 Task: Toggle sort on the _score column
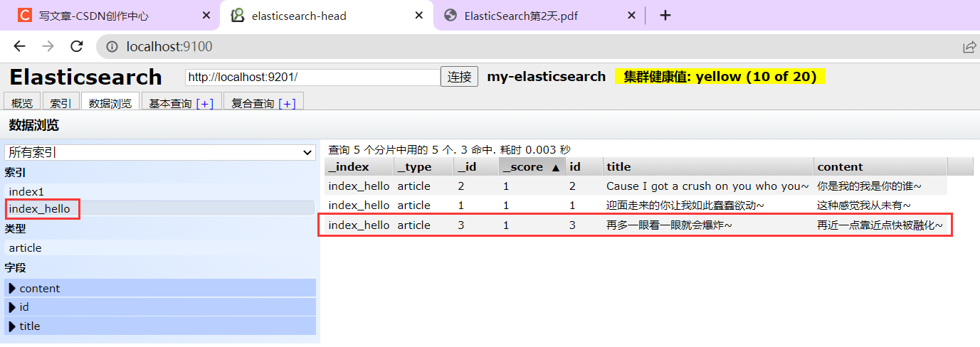(532, 167)
